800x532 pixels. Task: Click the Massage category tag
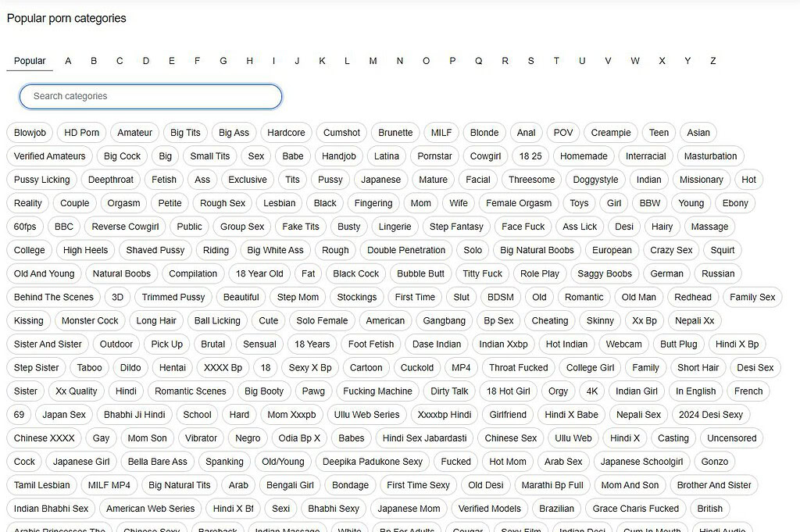click(x=709, y=227)
